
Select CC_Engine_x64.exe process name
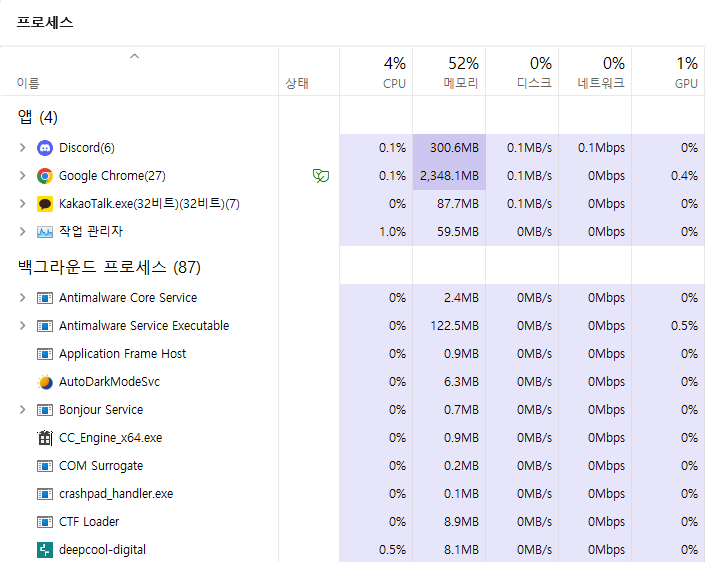pyautogui.click(x=111, y=438)
